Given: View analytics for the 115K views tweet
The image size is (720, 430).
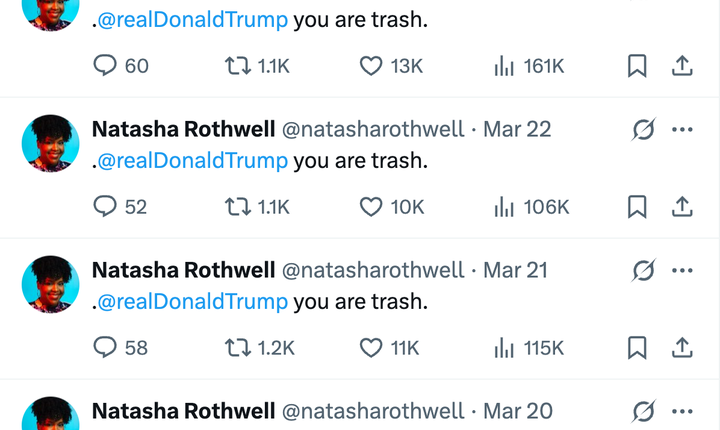Looking at the screenshot, I should (x=504, y=348).
